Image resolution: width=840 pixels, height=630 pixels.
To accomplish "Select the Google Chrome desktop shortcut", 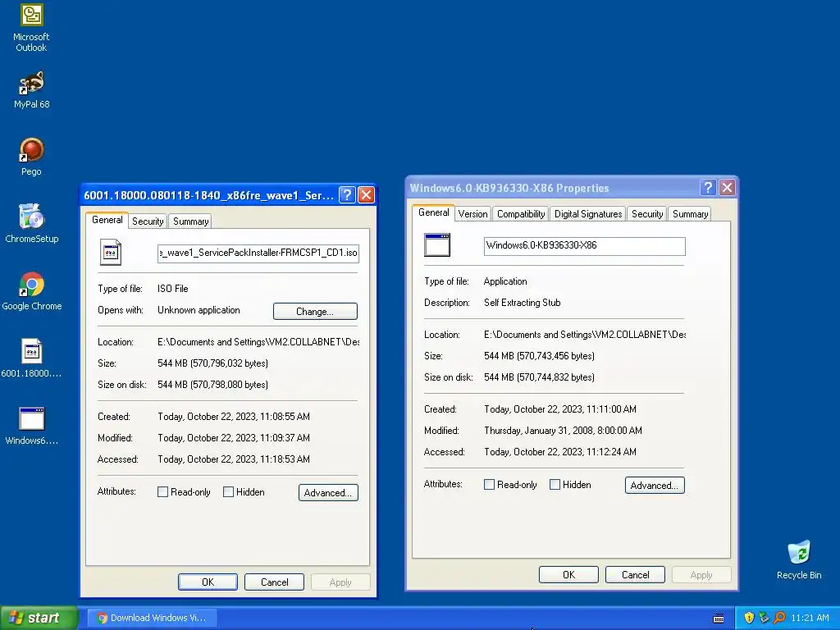I will point(32,291).
